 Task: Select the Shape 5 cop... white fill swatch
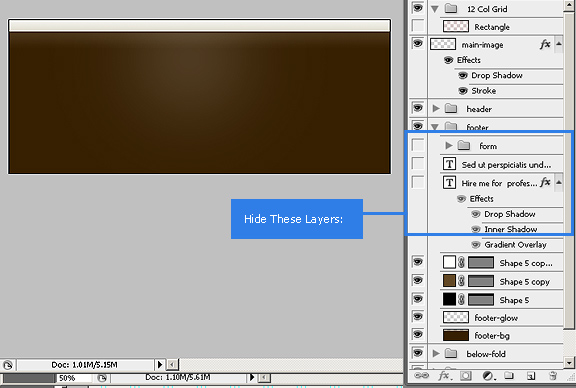pyautogui.click(x=449, y=262)
